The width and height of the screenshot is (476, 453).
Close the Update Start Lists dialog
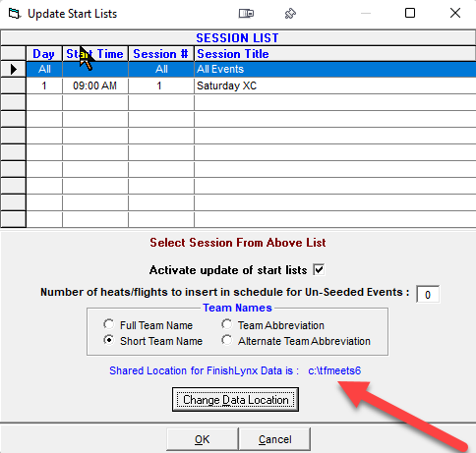(x=455, y=13)
